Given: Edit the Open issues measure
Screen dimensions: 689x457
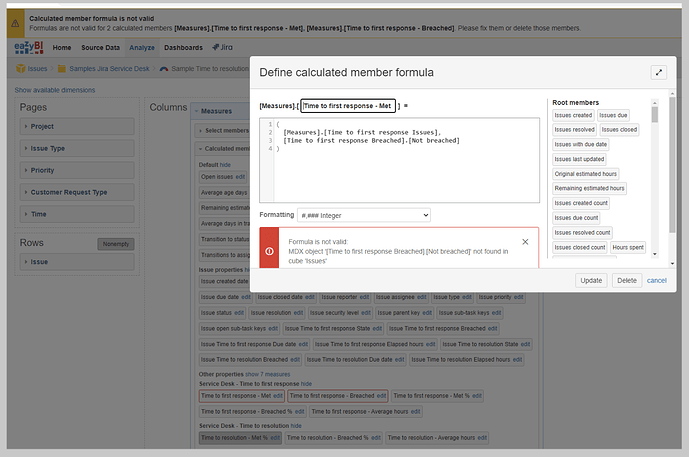Looking at the screenshot, I should pos(240,177).
